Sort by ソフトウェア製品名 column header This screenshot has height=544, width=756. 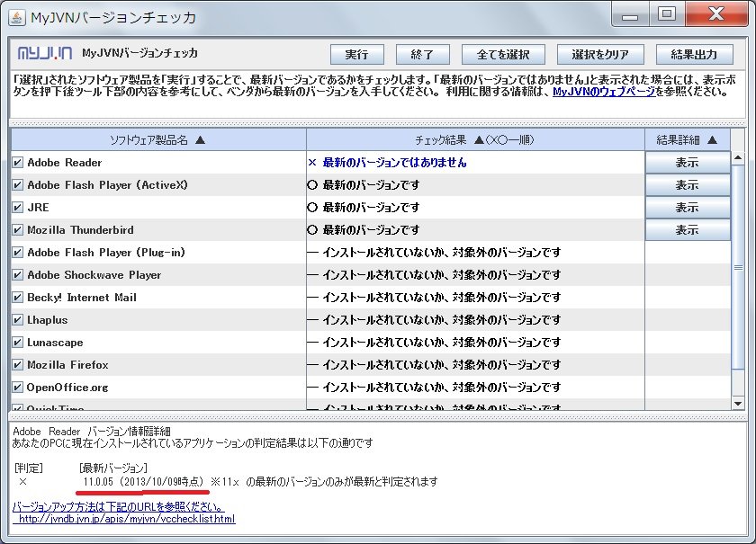tap(158, 139)
